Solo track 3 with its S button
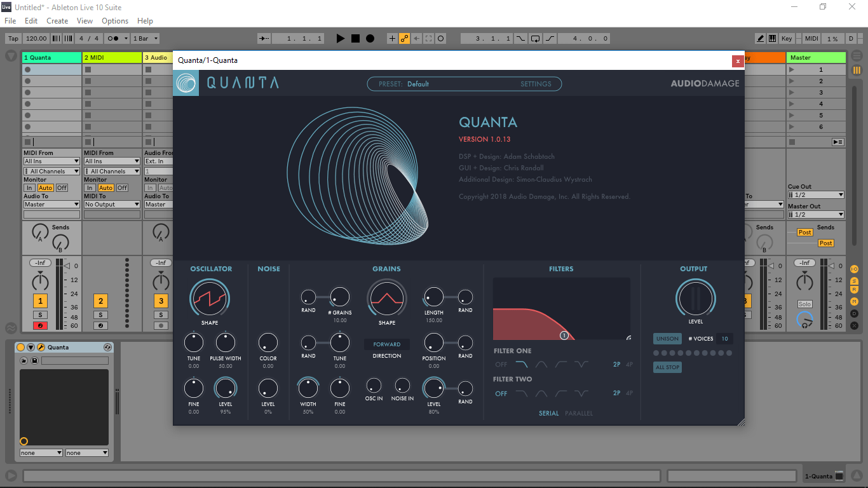This screenshot has height=488, width=868. tap(161, 315)
